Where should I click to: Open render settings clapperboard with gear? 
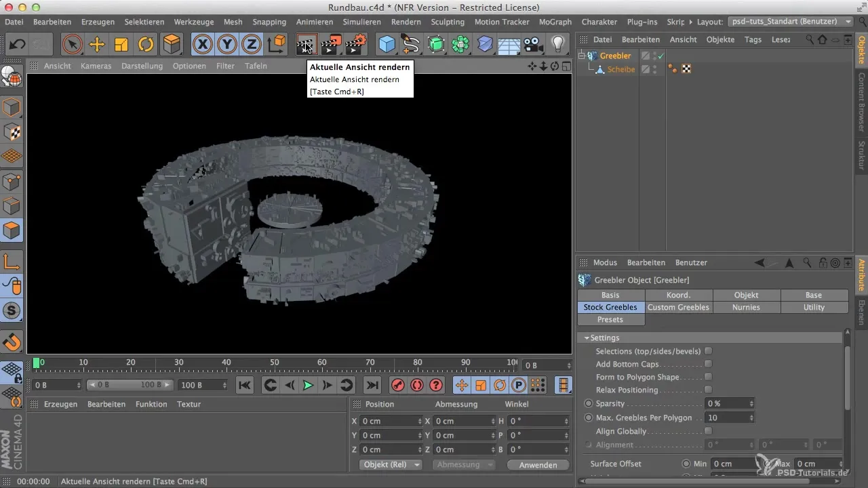(x=356, y=45)
